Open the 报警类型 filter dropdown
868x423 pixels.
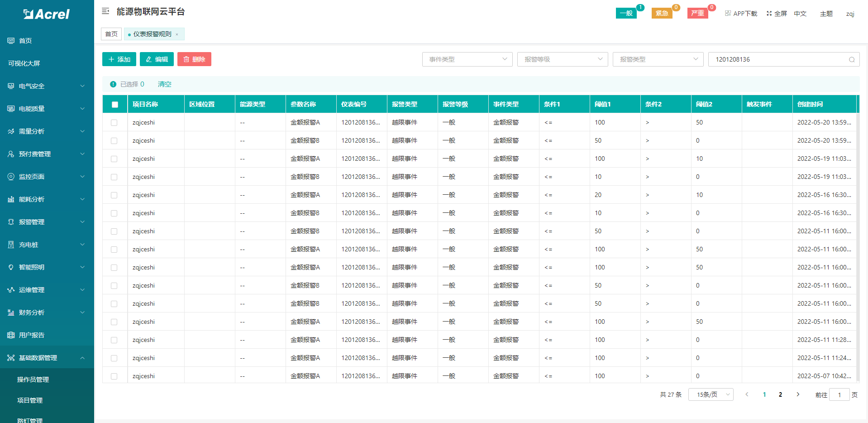click(x=658, y=59)
